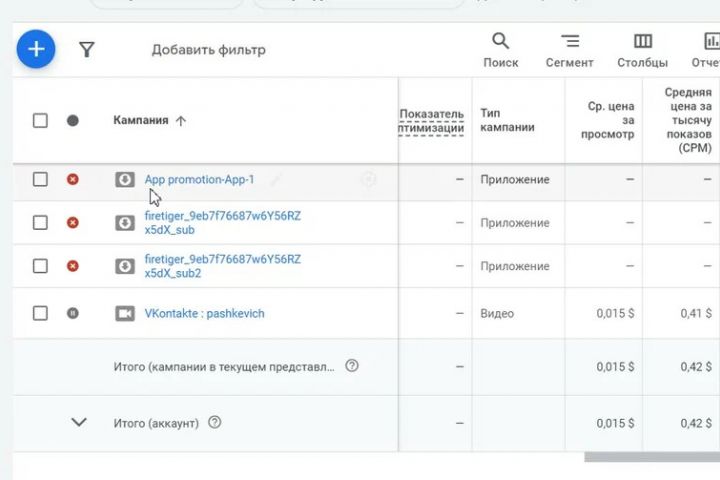Open the Поиск search tool
The width and height of the screenshot is (720, 480).
(x=500, y=49)
